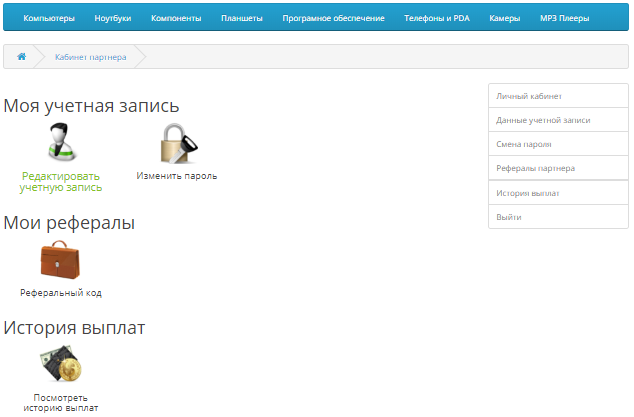Open the Камеры category
The width and height of the screenshot is (634, 417).
505,18
